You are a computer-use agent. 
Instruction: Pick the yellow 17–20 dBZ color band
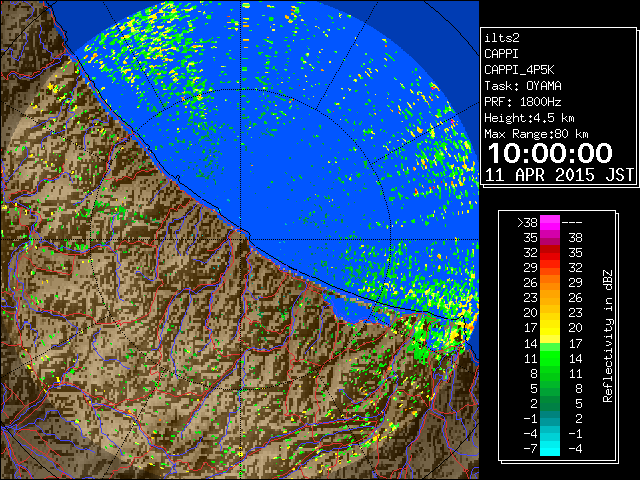point(550,328)
